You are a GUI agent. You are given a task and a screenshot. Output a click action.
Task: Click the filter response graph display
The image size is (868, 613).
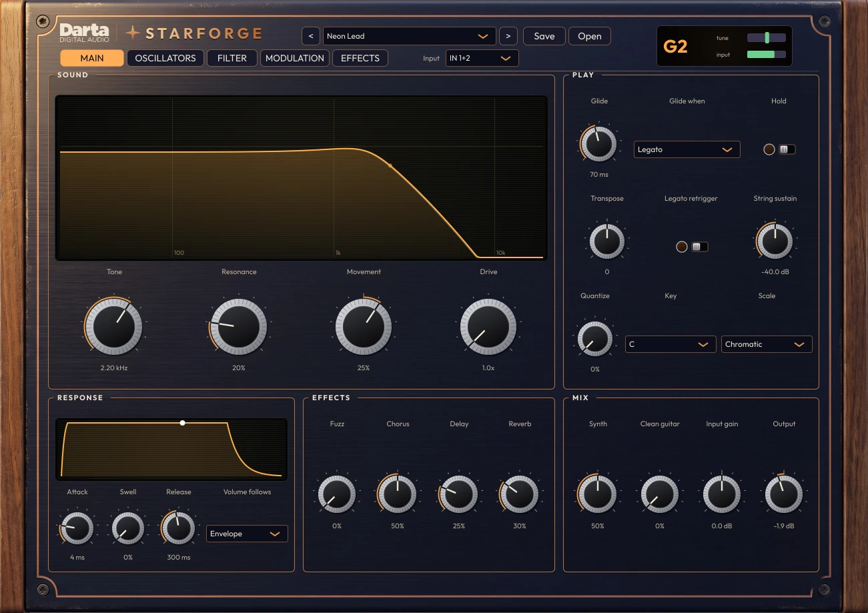tap(302, 177)
